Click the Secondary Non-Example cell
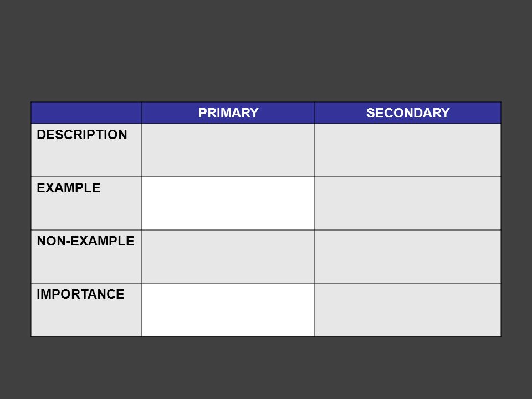532x399 pixels. [x=408, y=257]
